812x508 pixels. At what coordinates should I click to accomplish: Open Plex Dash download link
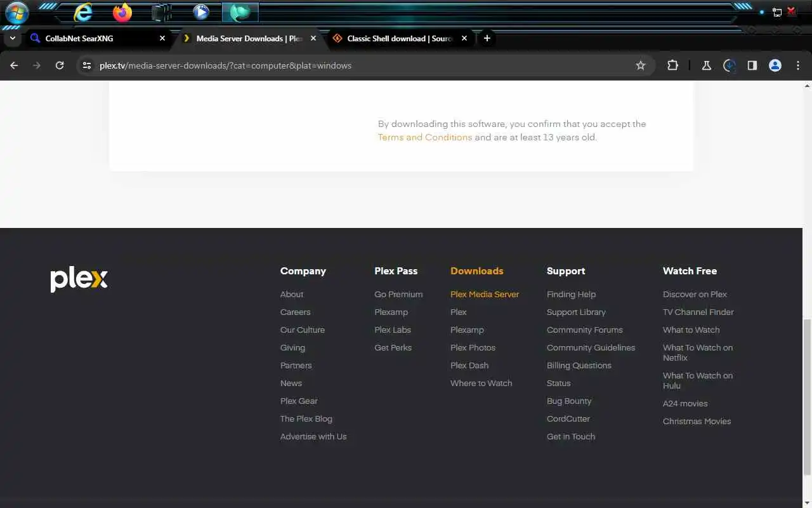pos(469,365)
